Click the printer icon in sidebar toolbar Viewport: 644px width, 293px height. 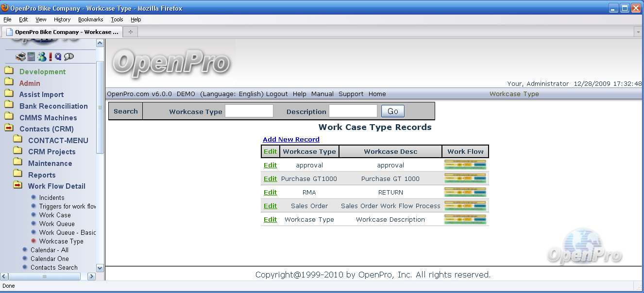pyautogui.click(x=20, y=57)
